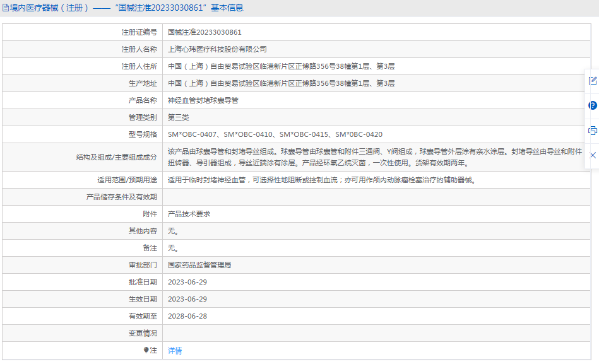Click the structure description starting 该产品由球囊导管
The height and width of the screenshot is (364, 599).
coord(375,157)
